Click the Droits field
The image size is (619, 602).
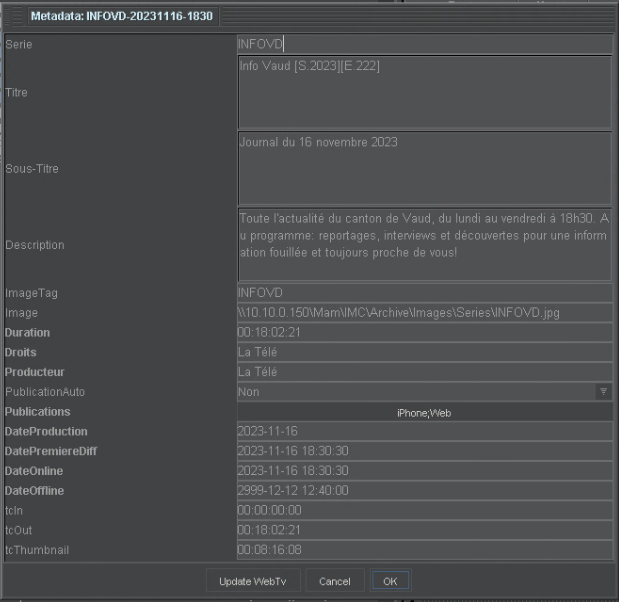click(424, 352)
